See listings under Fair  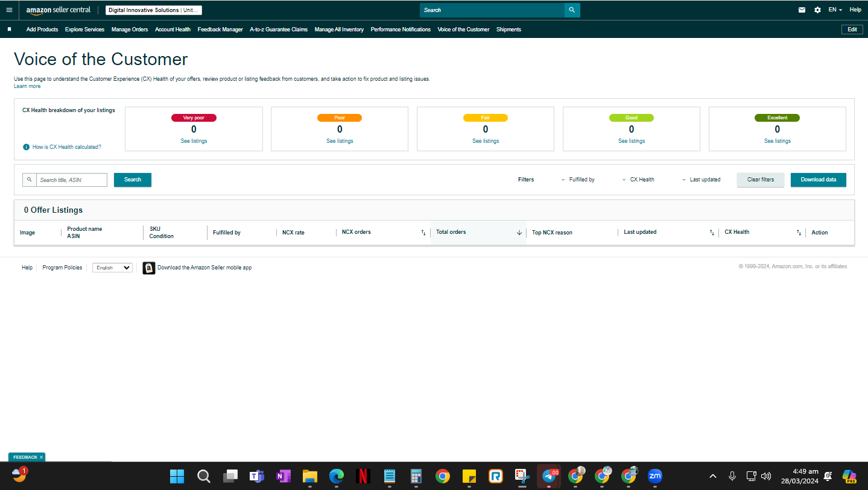click(486, 141)
